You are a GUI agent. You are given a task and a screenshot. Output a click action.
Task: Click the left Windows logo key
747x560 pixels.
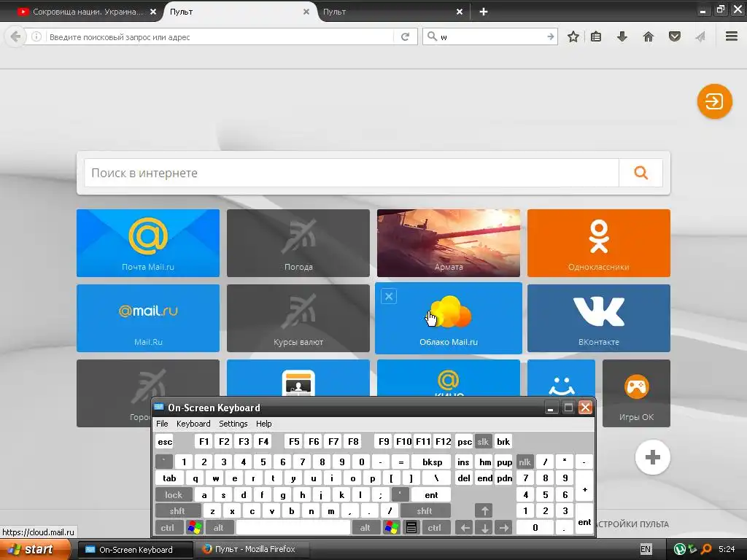194,528
